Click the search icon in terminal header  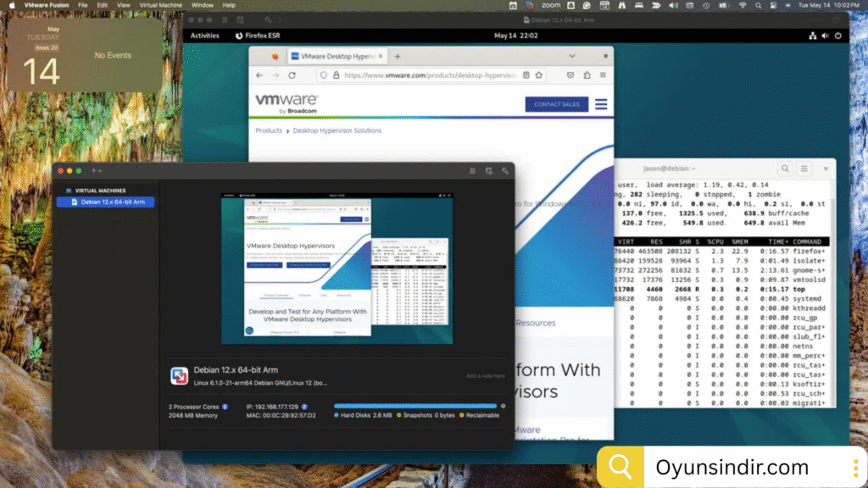785,169
